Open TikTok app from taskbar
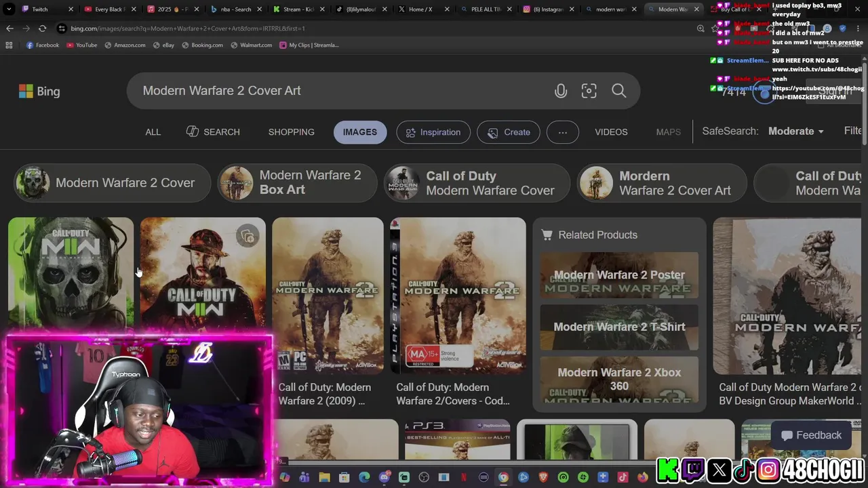This screenshot has width=868, height=488. tap(623, 477)
